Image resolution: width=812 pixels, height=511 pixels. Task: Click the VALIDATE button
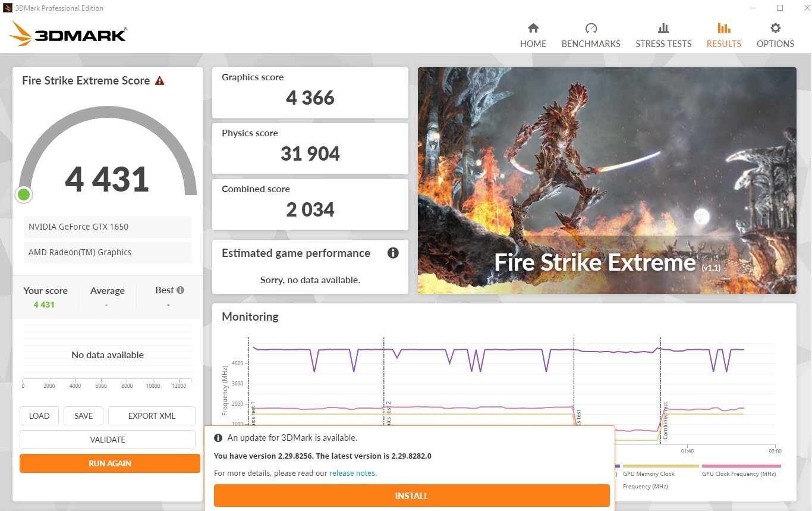click(108, 440)
